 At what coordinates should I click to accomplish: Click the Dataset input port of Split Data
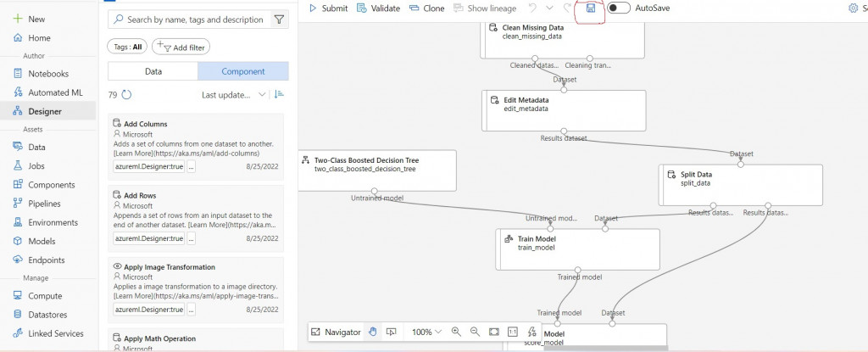(741, 164)
